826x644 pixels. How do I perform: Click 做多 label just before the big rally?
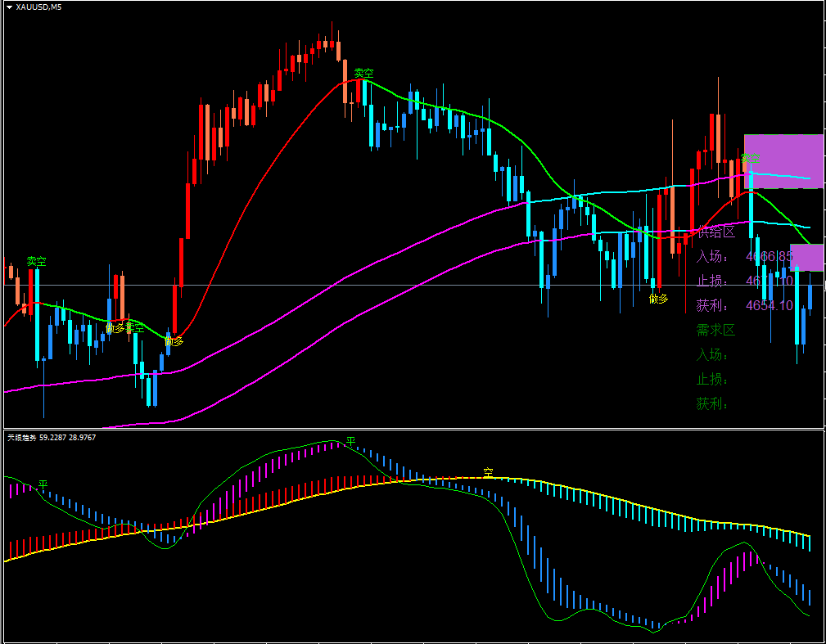point(174,340)
